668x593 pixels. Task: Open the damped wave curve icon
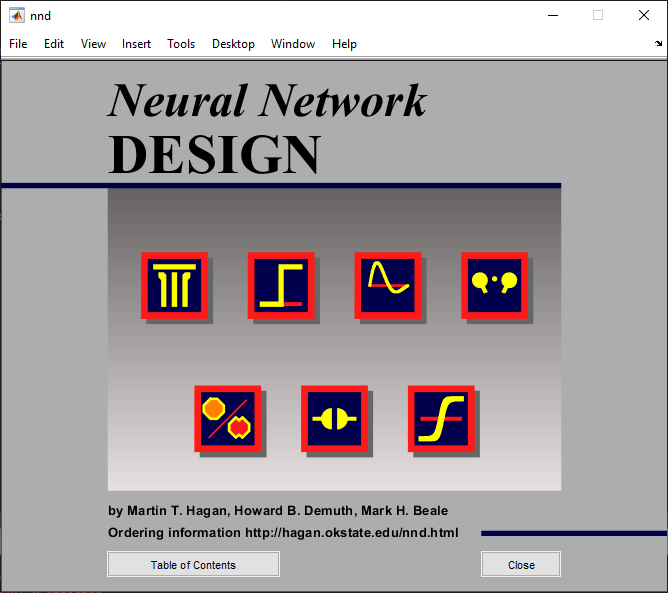coord(388,285)
